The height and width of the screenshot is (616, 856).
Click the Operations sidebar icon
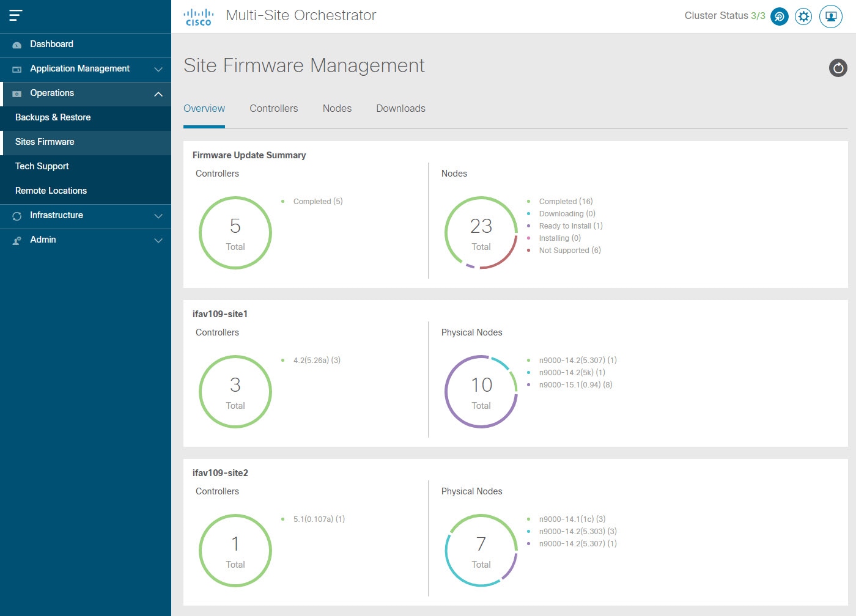pyautogui.click(x=17, y=94)
